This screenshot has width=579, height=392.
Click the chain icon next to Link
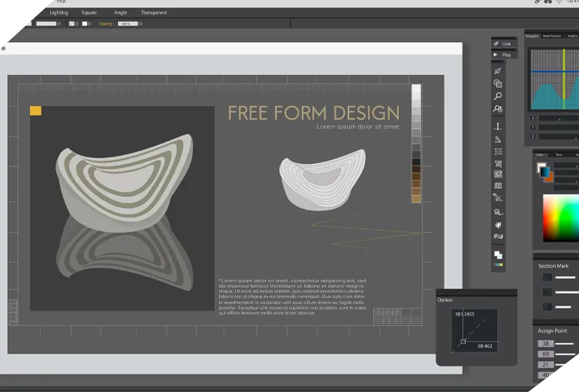pos(496,44)
